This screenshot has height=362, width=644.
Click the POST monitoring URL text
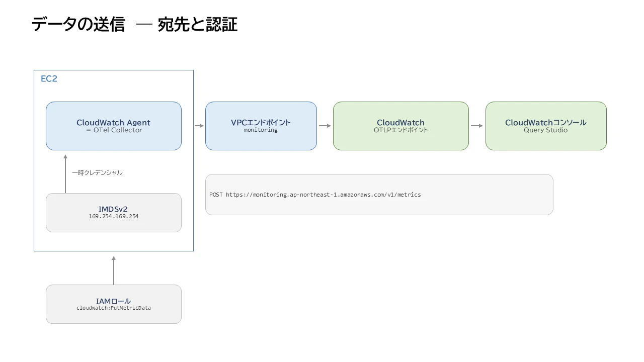[x=315, y=195]
